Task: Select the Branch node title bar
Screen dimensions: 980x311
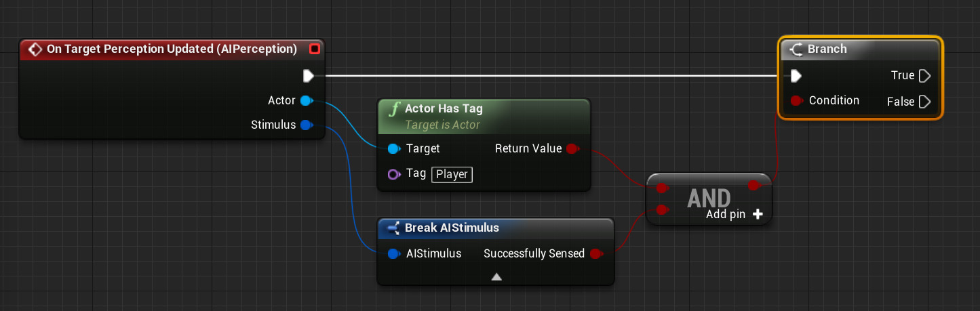Action: [x=860, y=49]
